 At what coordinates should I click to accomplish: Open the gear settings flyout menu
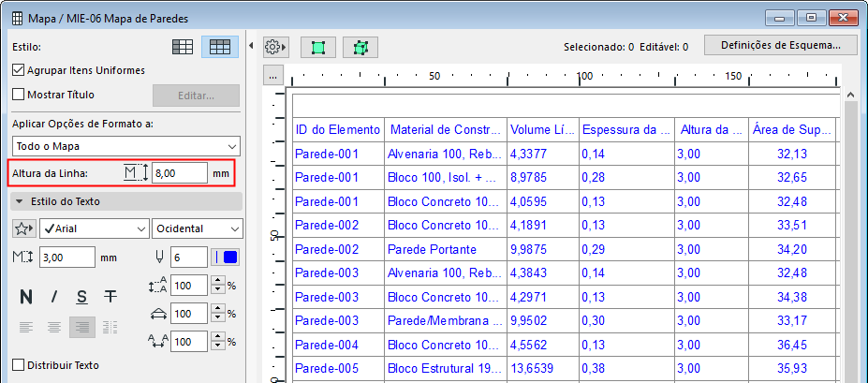click(x=274, y=47)
